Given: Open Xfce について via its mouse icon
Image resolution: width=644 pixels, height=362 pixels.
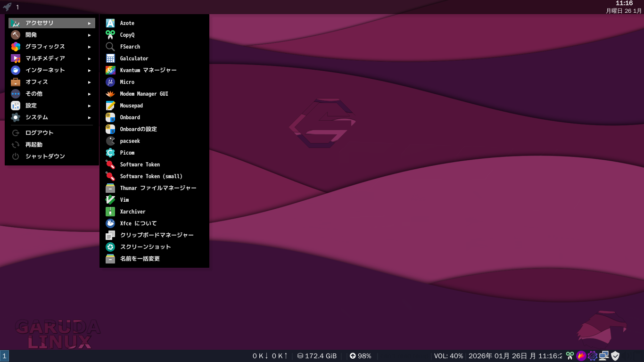Looking at the screenshot, I should (110, 223).
